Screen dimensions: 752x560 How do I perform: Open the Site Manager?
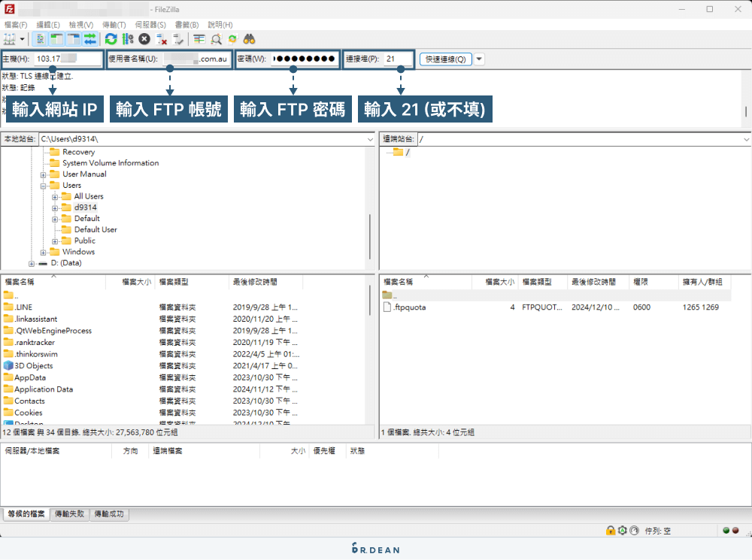coord(9,38)
